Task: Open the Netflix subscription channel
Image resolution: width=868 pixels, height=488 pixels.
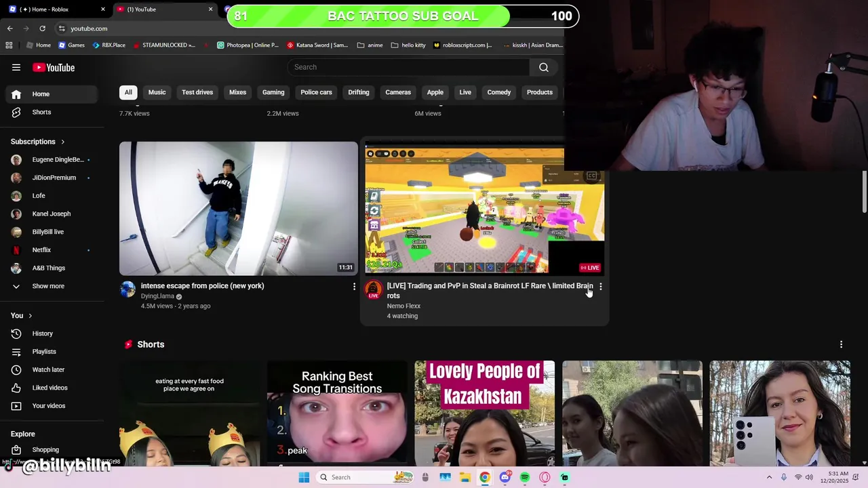Action: (x=52, y=250)
